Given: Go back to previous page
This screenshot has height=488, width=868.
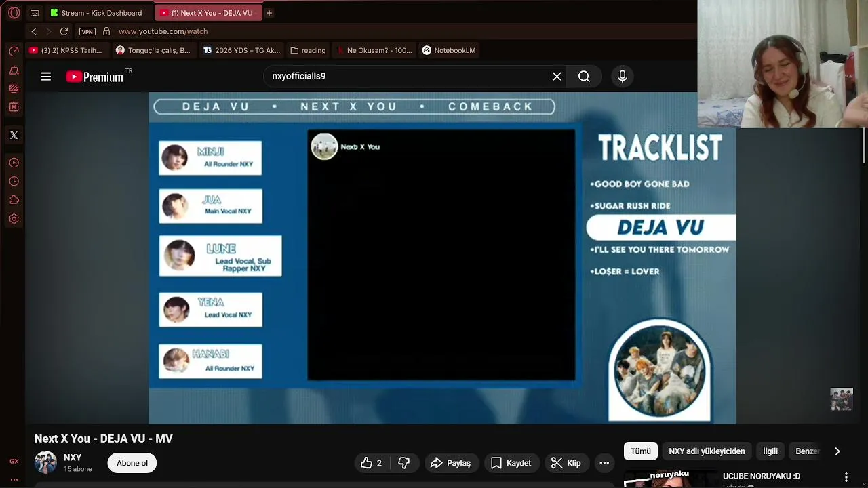Looking at the screenshot, I should point(34,31).
